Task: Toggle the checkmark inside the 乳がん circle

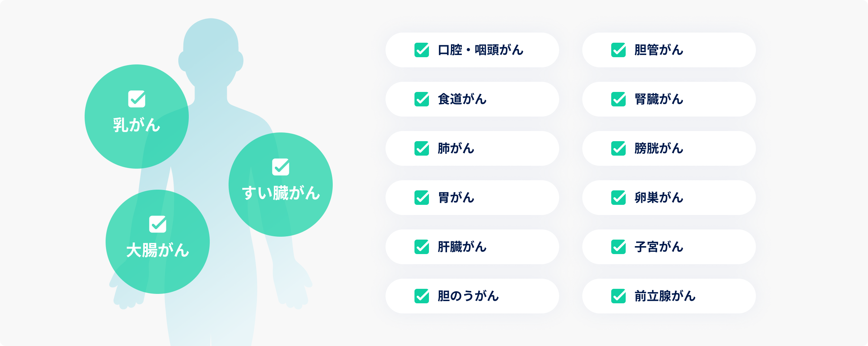Action: click(137, 99)
